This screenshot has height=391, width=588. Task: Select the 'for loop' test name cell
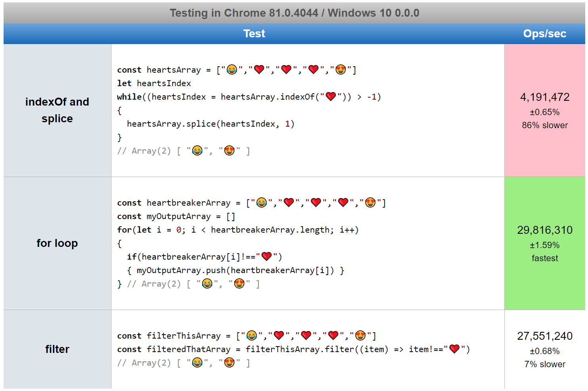point(57,243)
